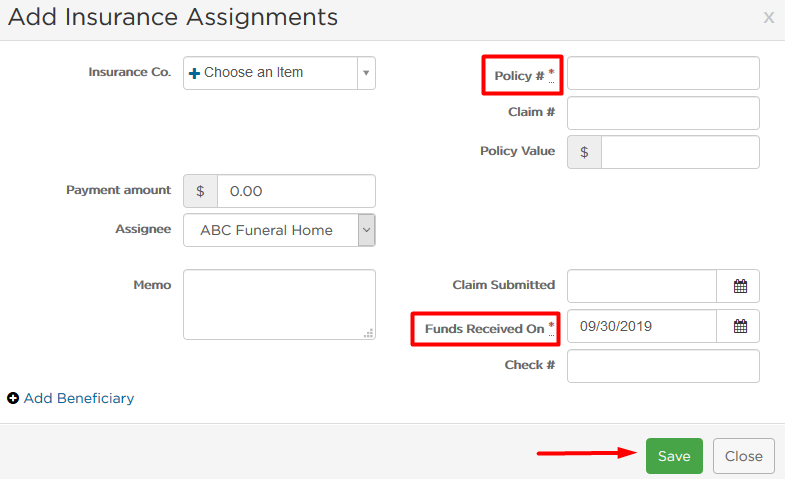Click the plus icon beside Add Beneficiary
The height and width of the screenshot is (479, 785).
(x=13, y=398)
